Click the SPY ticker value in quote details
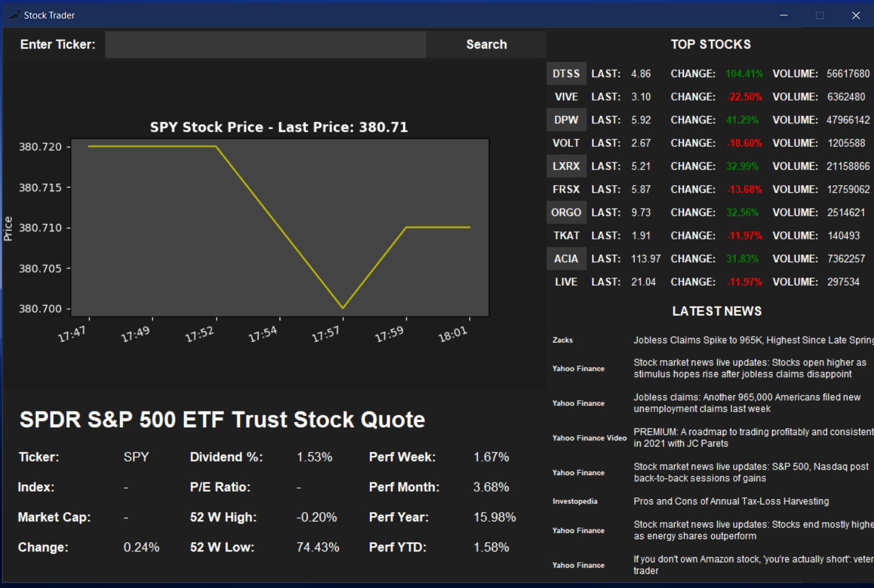This screenshot has width=874, height=588. pyautogui.click(x=136, y=457)
